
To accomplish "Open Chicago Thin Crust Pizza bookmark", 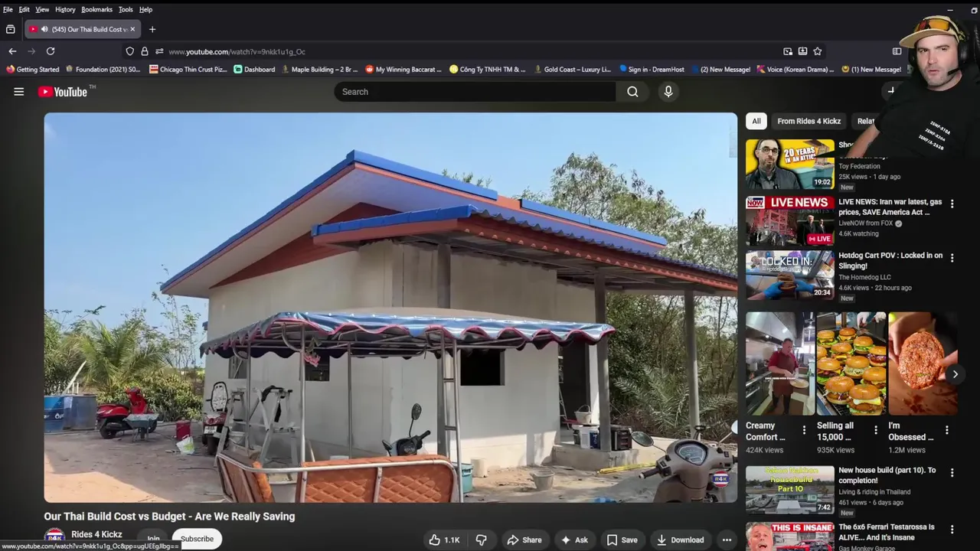I will [188, 69].
